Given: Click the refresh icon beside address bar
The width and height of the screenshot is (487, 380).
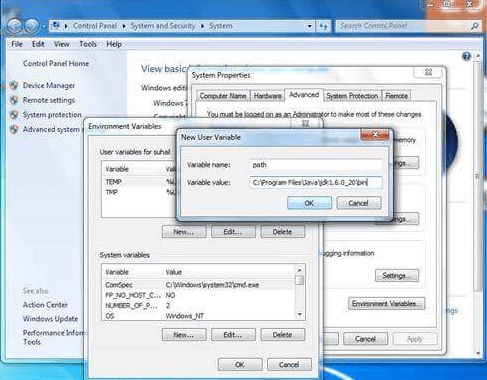Looking at the screenshot, I should [323, 26].
